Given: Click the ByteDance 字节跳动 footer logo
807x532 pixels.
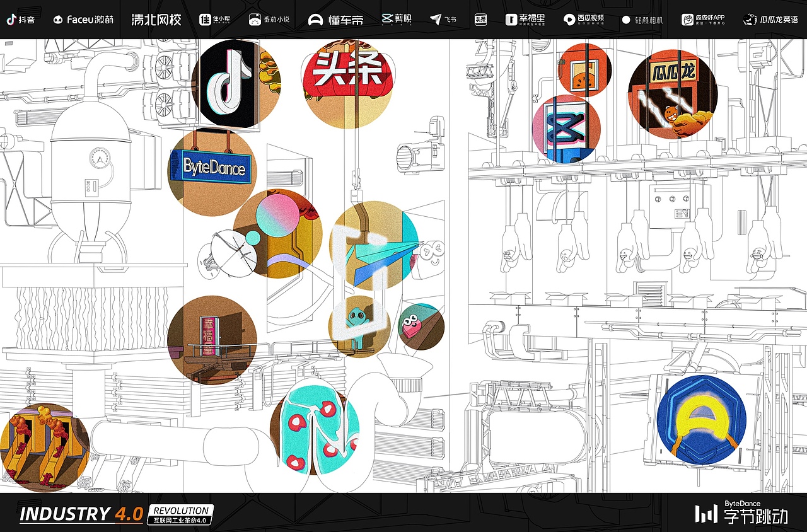Looking at the screenshot, I should [x=741, y=512].
